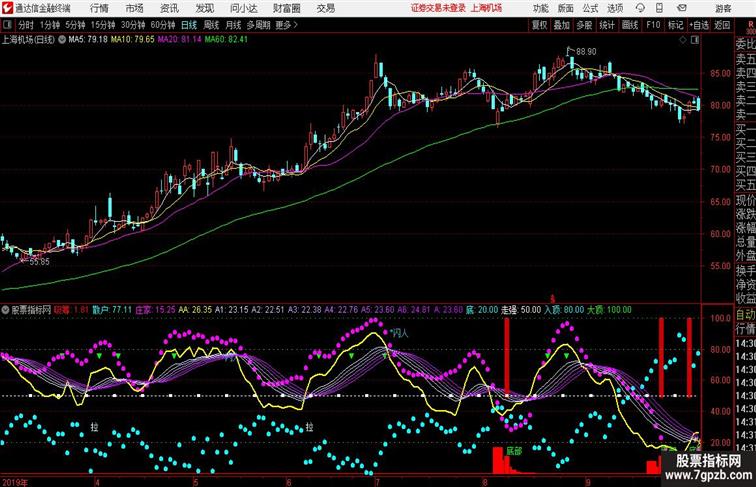Open the 功能 menu

pos(541,8)
